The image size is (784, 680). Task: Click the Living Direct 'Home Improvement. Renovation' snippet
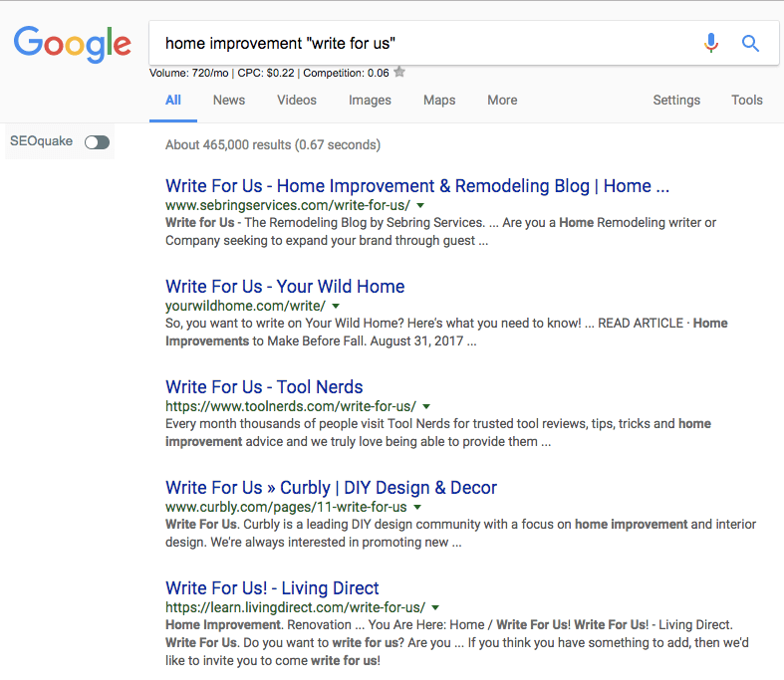(x=457, y=642)
